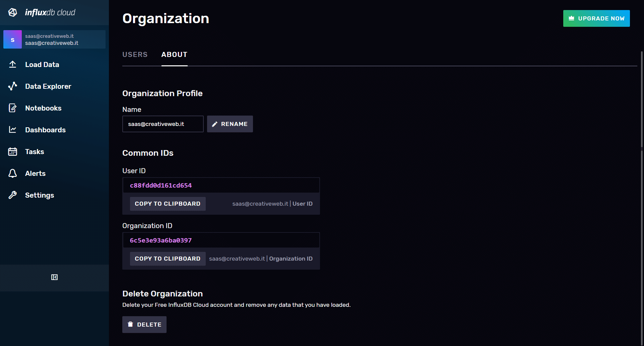
Task: Collapse the sidebar navigation toggle icon
Action: pyautogui.click(x=54, y=277)
